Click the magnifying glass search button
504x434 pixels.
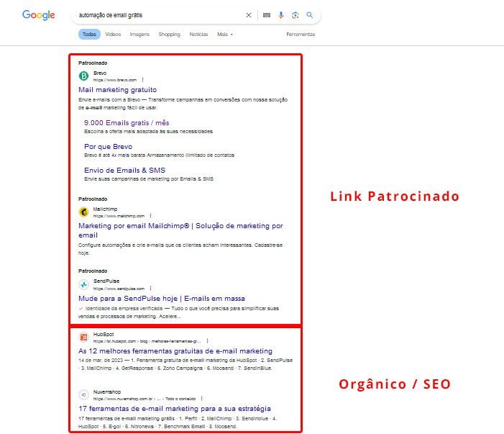(x=309, y=14)
